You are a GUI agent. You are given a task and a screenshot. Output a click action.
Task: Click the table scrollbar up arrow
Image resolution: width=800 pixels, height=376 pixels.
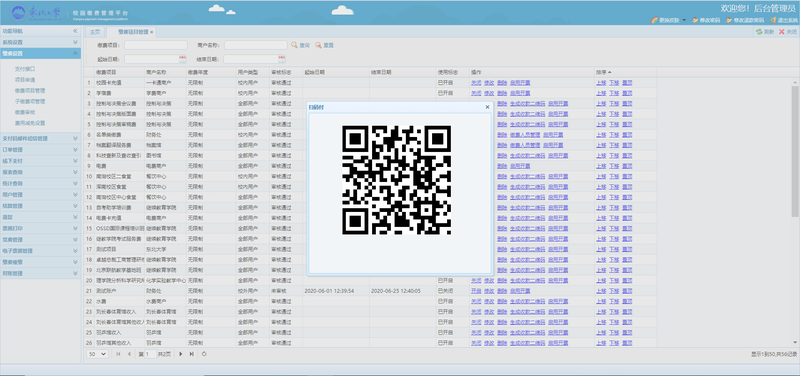[x=795, y=82]
